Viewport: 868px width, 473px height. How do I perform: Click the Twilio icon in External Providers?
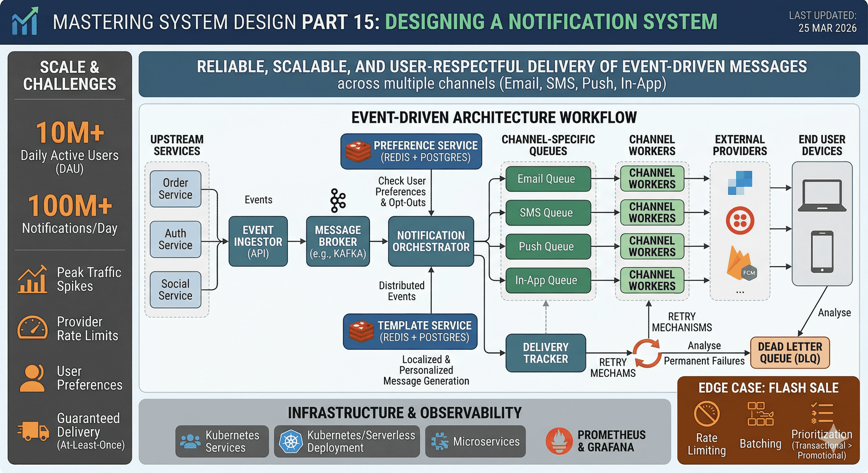tap(740, 220)
